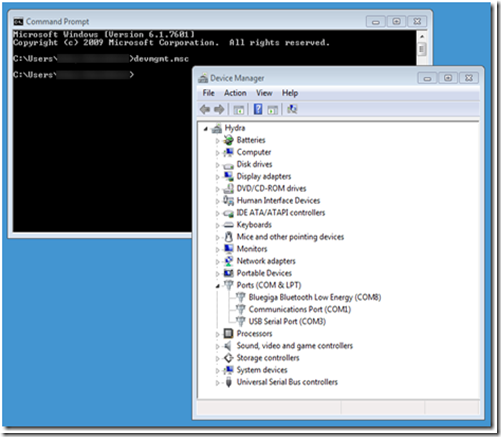Open the Help menu
Image resolution: width=501 pixels, height=437 pixels.
(290, 93)
